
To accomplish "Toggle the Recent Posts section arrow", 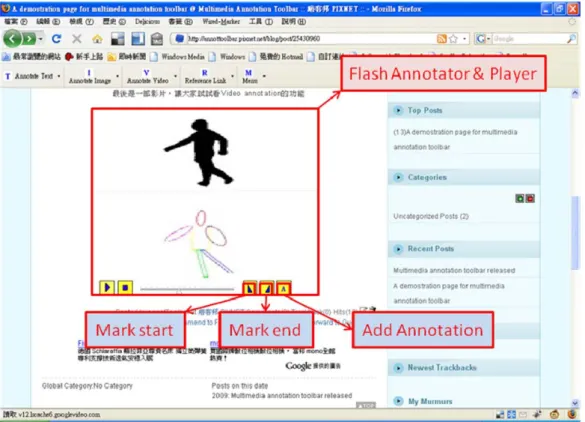I will pos(398,249).
